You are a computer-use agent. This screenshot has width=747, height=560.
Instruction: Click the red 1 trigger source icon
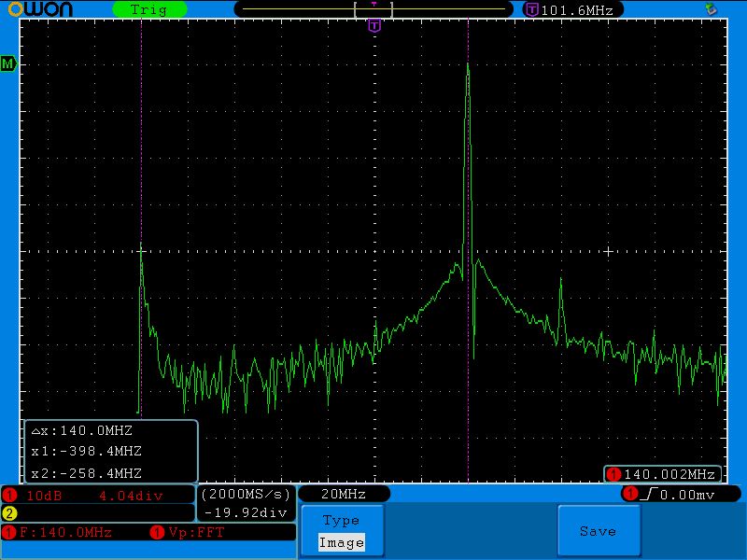[629, 495]
